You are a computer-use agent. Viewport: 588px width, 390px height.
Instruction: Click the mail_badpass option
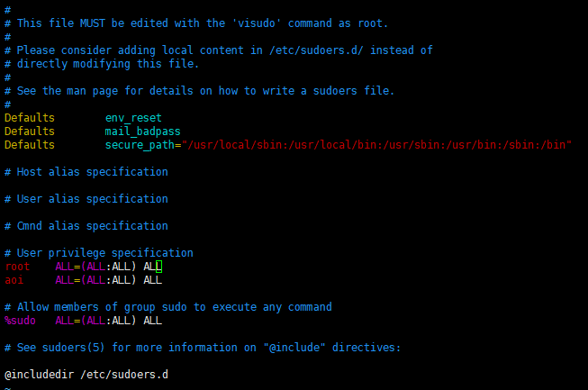[142, 132]
